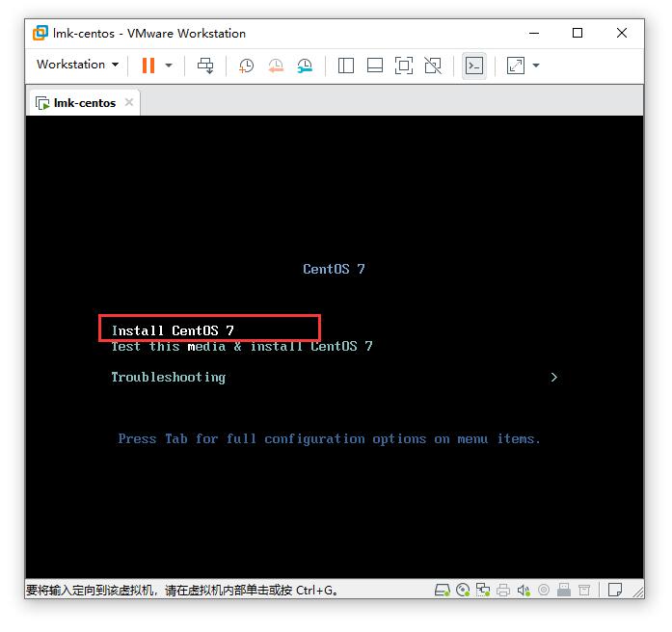The width and height of the screenshot is (672, 632).
Task: Click the CentOS 7 heading text
Action: [334, 269]
